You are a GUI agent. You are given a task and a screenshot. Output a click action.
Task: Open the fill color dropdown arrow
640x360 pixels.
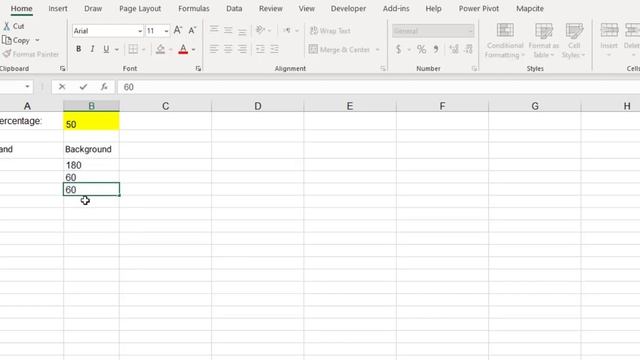click(x=171, y=50)
